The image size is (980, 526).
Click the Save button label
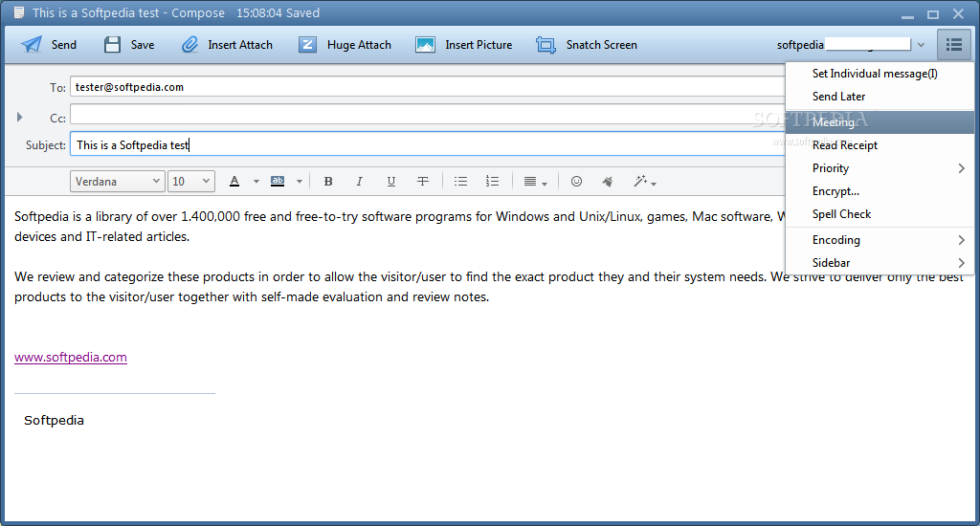[143, 45]
